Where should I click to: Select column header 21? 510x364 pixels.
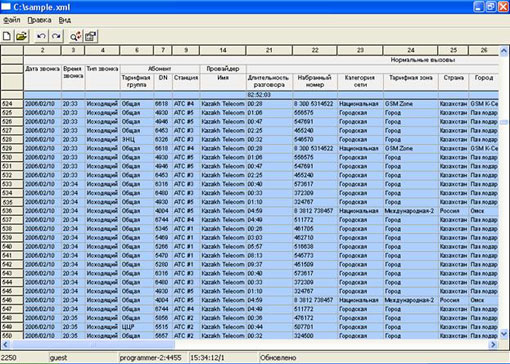(269, 50)
